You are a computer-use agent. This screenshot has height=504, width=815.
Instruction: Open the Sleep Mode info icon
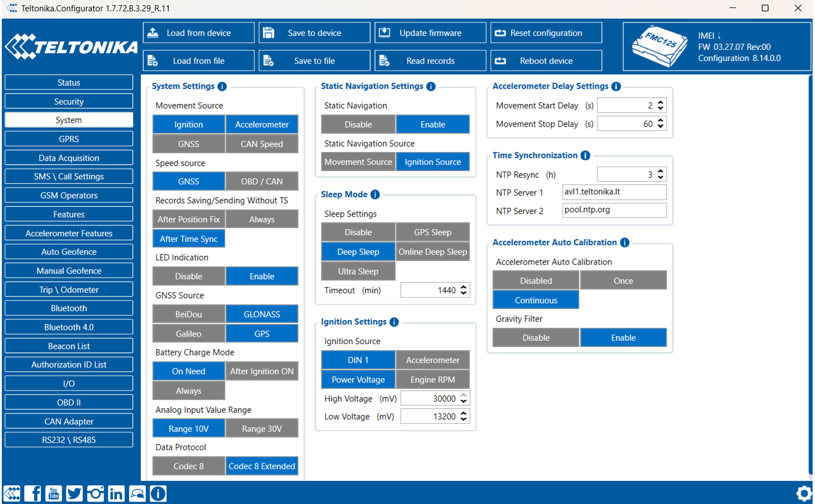pyautogui.click(x=375, y=194)
